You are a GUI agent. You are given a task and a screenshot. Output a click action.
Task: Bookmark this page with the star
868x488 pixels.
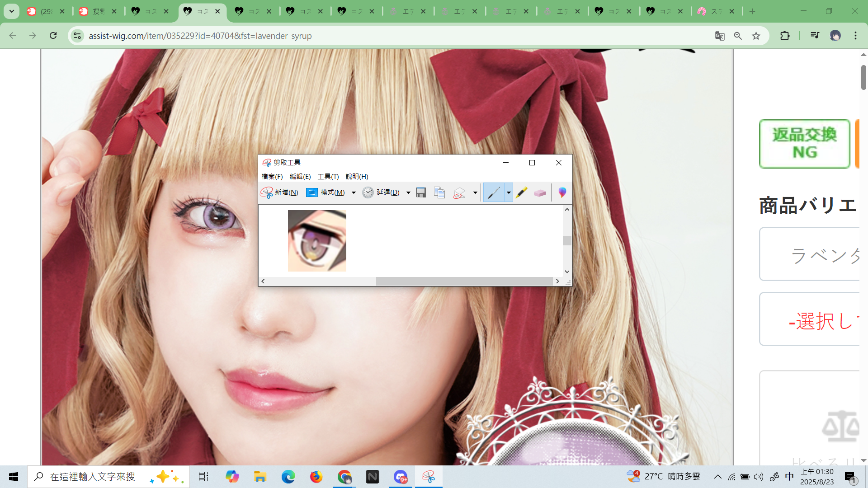click(x=756, y=36)
